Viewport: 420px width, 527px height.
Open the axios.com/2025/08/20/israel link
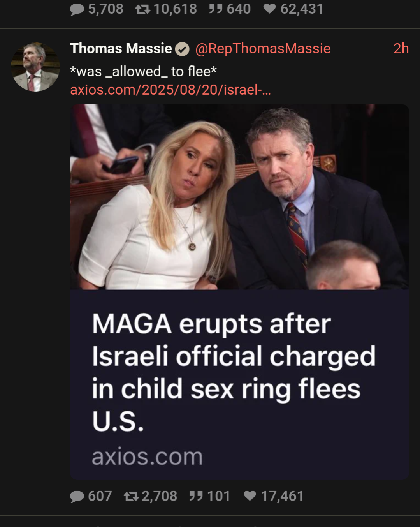pos(170,90)
